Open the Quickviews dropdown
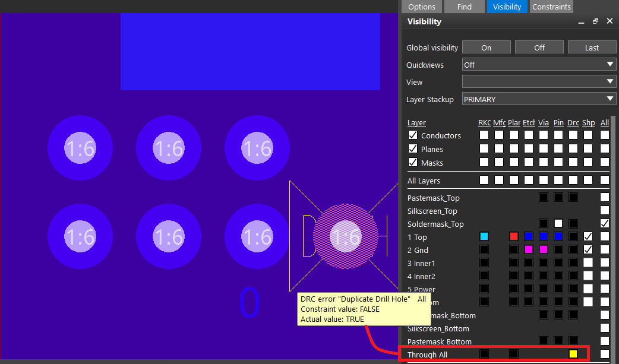Image resolution: width=619 pixels, height=364 pixels. click(x=539, y=65)
